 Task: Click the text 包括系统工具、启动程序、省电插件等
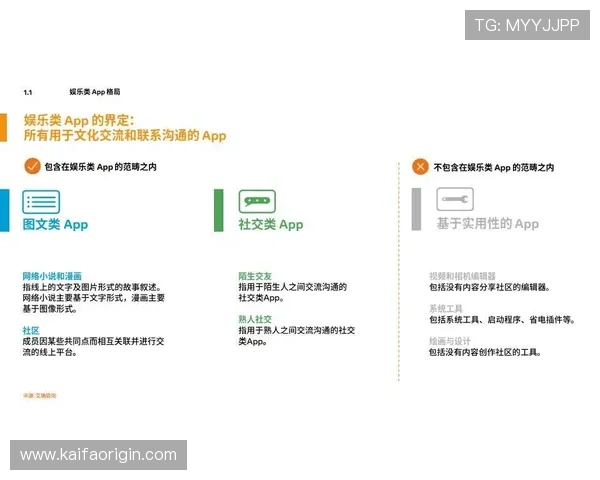(x=502, y=320)
